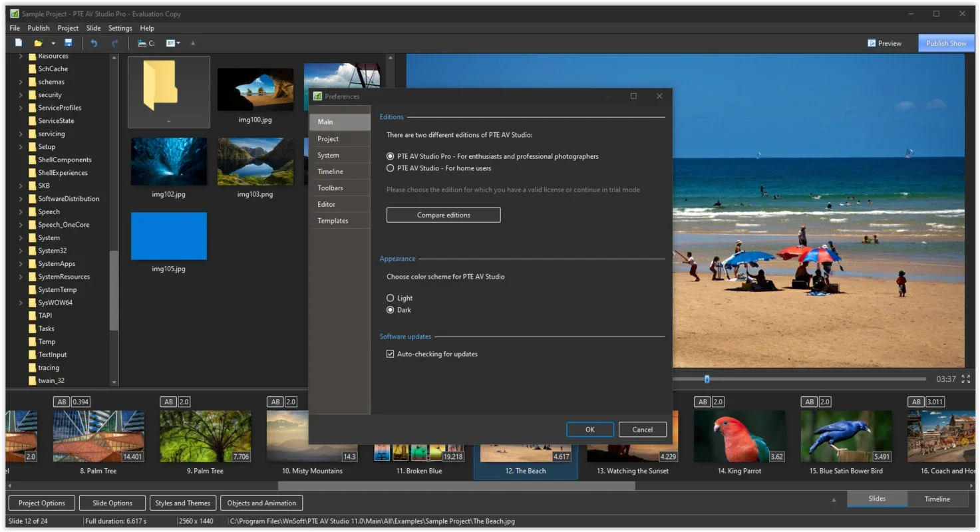The width and height of the screenshot is (980, 532).
Task: Click the AB icon above Blue Satin Bower Bird
Action: coord(809,402)
